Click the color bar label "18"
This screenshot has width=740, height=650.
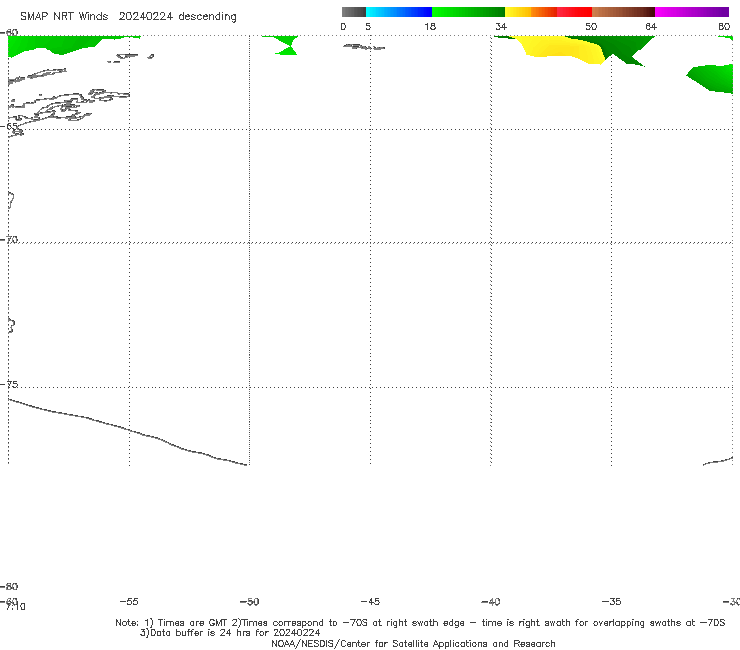tap(429, 27)
